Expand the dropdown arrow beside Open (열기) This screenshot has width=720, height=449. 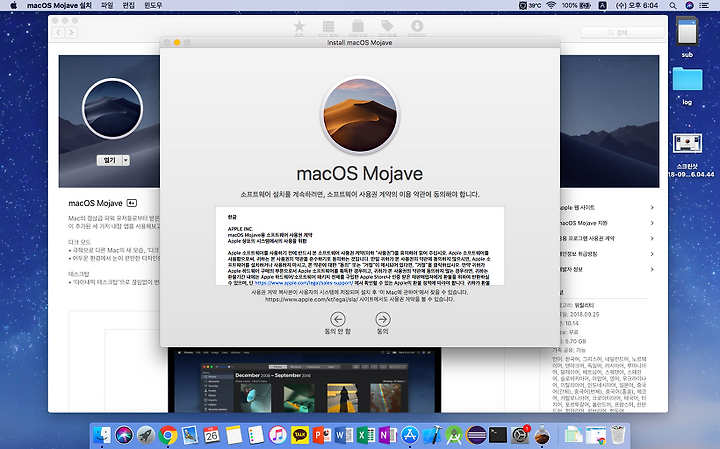[126, 160]
